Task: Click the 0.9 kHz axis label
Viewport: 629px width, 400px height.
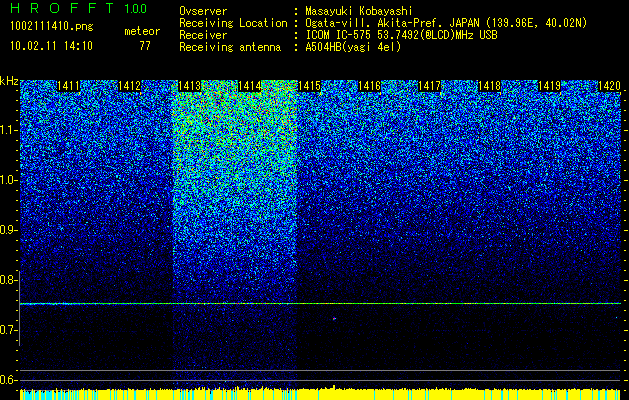Action: pos(8,230)
